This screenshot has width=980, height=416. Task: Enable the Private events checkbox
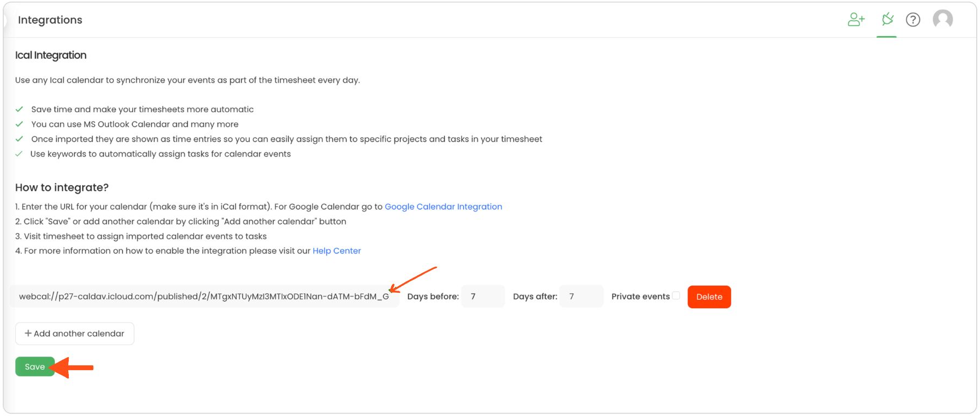[676, 296]
